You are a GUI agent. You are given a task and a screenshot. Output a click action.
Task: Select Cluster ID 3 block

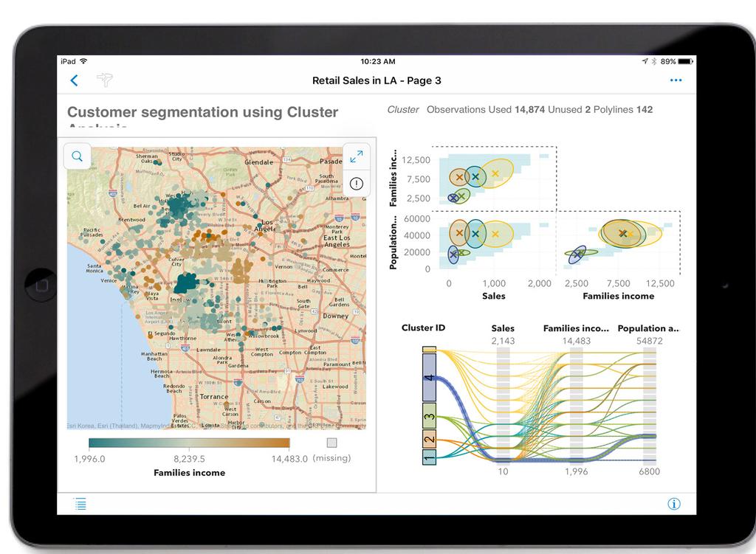pyautogui.click(x=429, y=416)
